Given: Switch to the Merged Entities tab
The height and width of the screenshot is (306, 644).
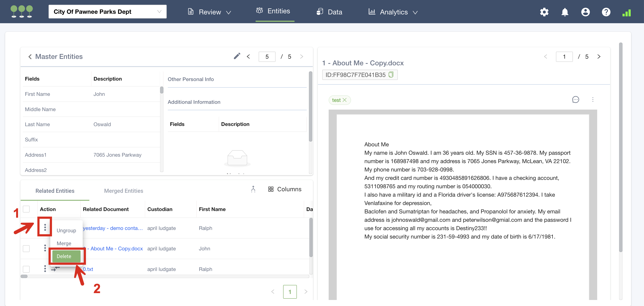Looking at the screenshot, I should tap(124, 191).
